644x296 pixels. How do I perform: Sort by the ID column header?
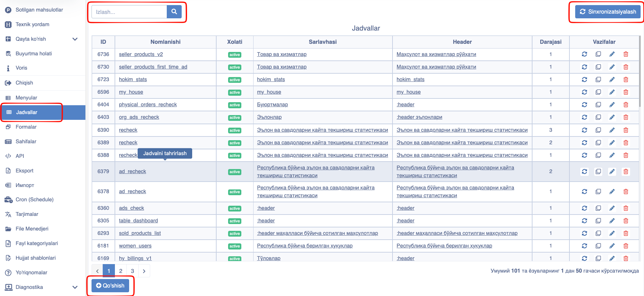pyautogui.click(x=103, y=42)
